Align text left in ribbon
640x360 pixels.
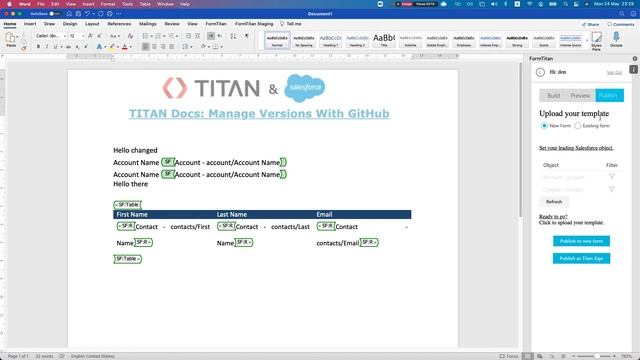coord(145,47)
